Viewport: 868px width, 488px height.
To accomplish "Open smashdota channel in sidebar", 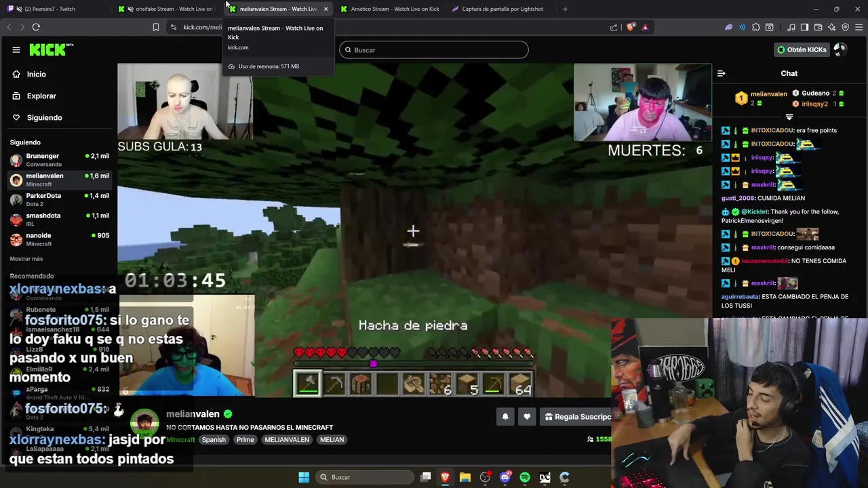I will (59, 219).
